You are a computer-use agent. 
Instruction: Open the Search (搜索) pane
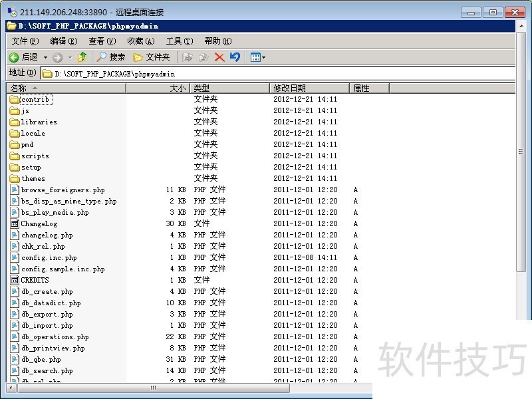(x=110, y=57)
